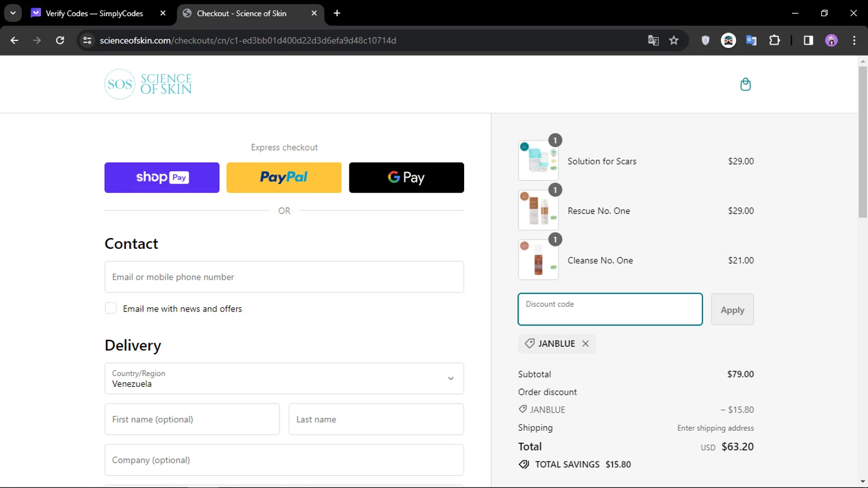Click the browser address bar URL
This screenshot has height=488, width=868.
(248, 41)
